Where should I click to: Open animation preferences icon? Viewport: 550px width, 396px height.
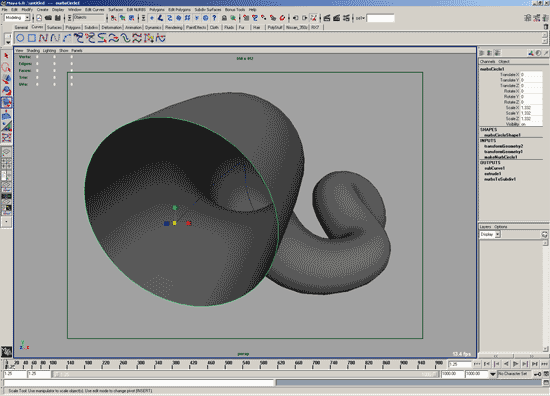546,374
